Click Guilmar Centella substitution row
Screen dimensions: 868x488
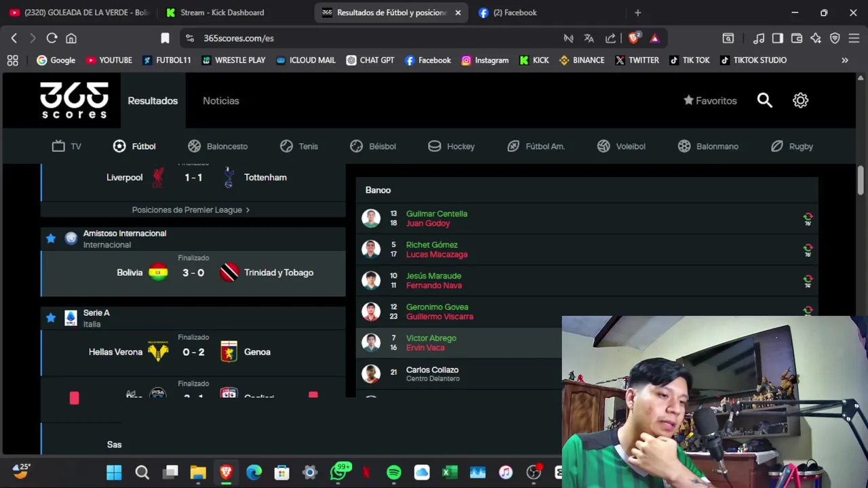587,218
